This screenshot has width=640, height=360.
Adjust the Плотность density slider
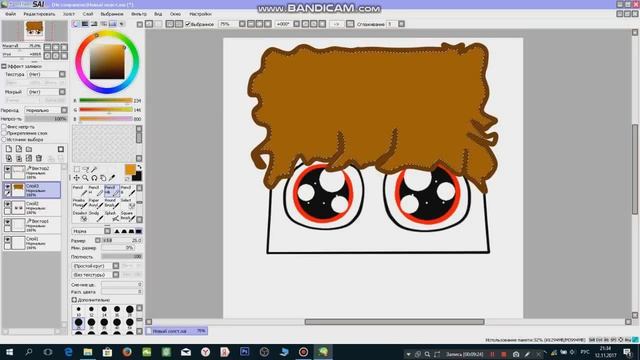pos(121,257)
